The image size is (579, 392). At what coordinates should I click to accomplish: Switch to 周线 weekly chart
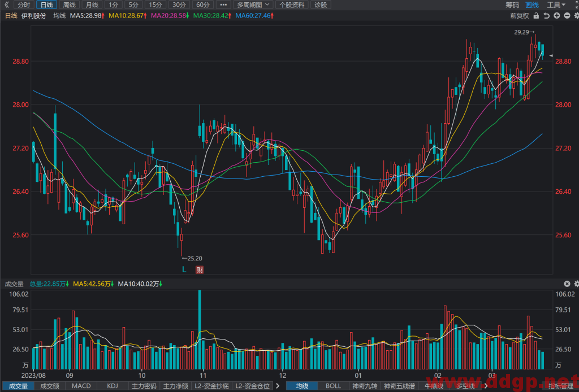pyautogui.click(x=69, y=5)
